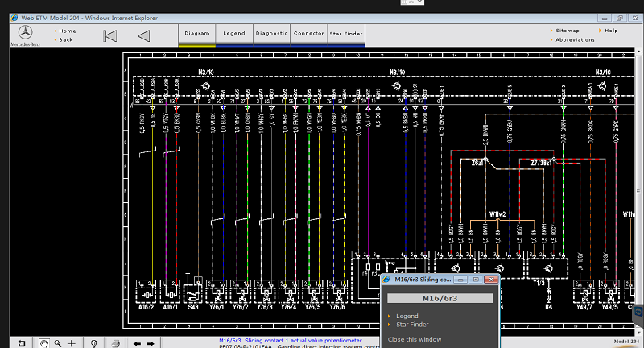
Task: Close the M16/6r3 popup window
Action: [491, 280]
